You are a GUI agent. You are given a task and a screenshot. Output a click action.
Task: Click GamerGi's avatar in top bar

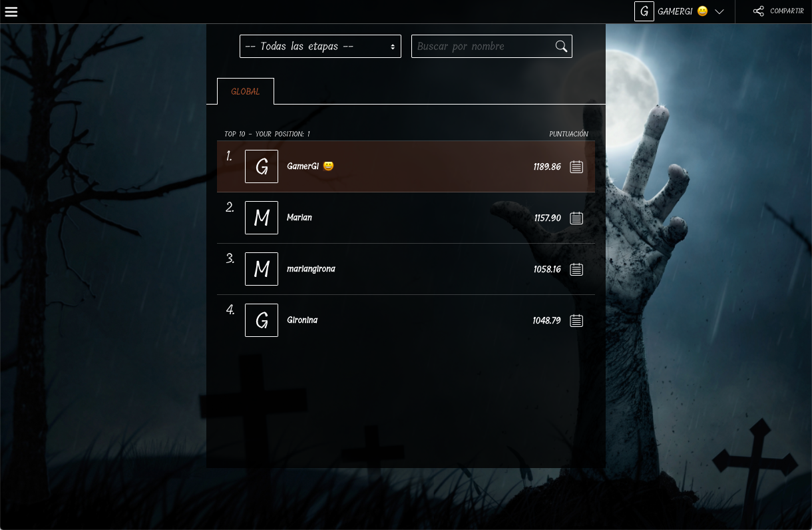pyautogui.click(x=644, y=11)
